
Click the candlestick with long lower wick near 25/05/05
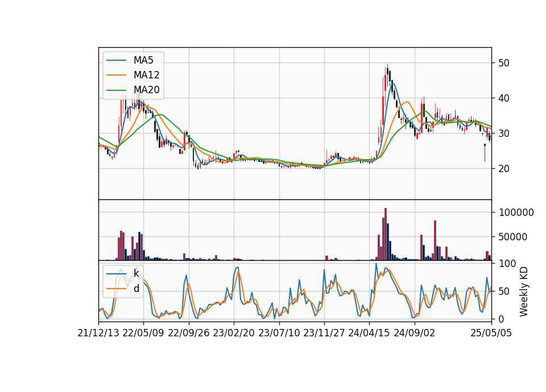point(485,153)
